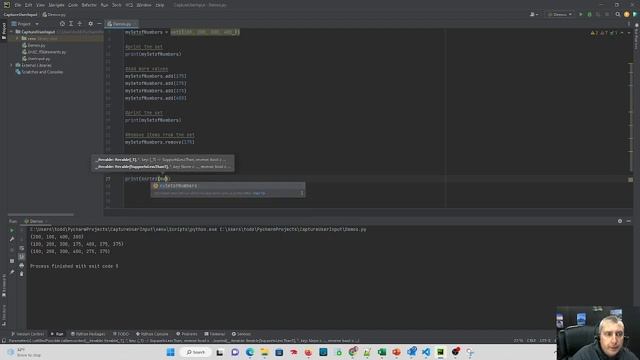640x360 pixels.
Task: Open Demos.py in project tree
Action: pos(37,45)
